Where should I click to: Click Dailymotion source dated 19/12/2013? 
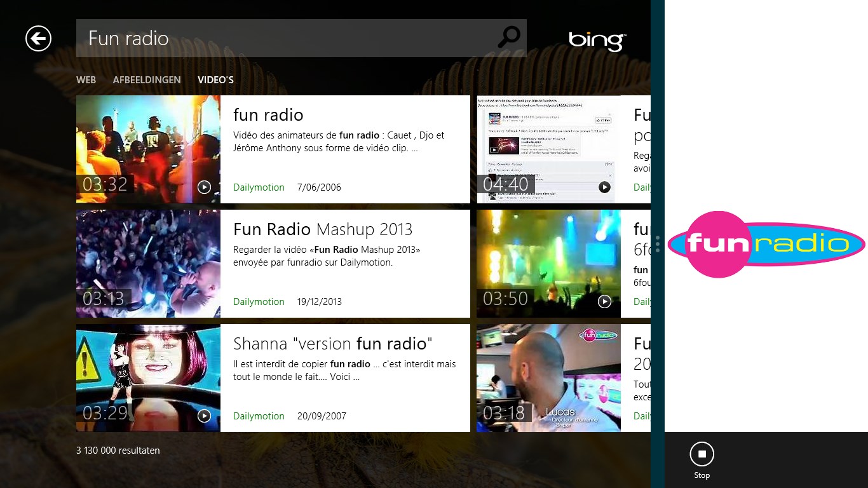point(259,301)
